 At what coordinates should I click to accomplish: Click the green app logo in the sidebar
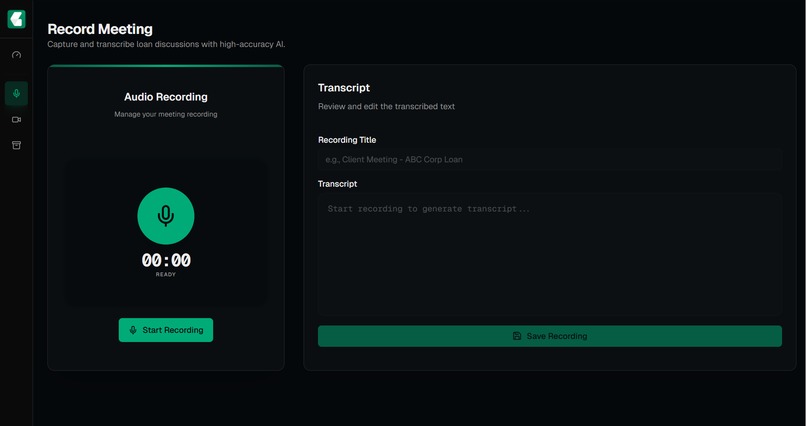tap(16, 19)
